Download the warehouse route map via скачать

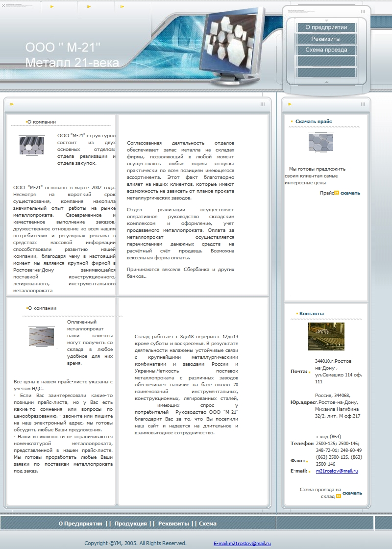coord(352,493)
